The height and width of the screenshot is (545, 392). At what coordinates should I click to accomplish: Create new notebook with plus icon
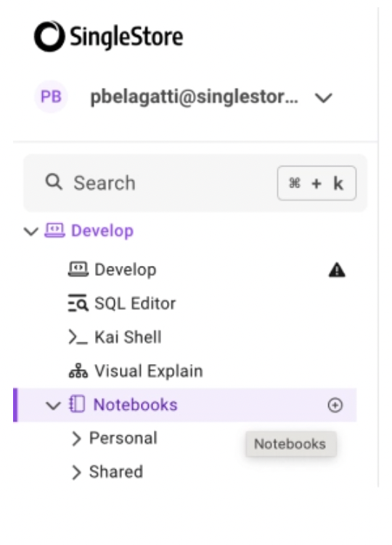pos(335,405)
